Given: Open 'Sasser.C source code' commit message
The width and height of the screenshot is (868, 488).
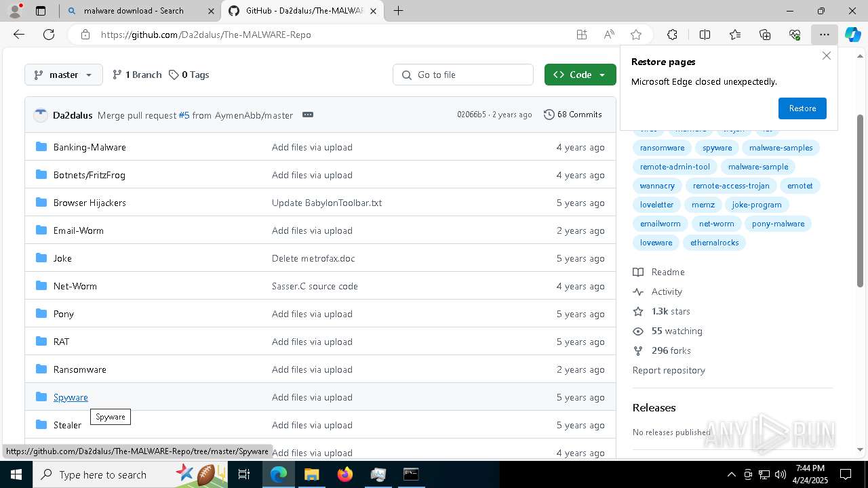Looking at the screenshot, I should [x=315, y=286].
